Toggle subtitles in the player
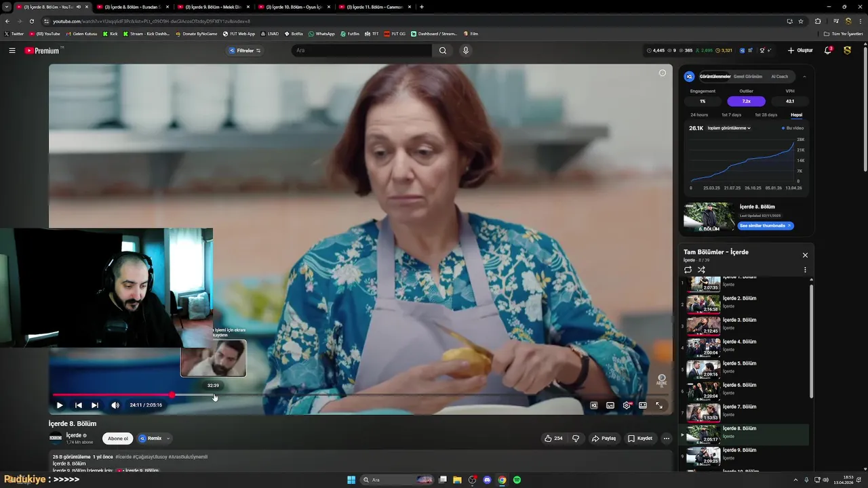The width and height of the screenshot is (868, 488). (x=610, y=405)
